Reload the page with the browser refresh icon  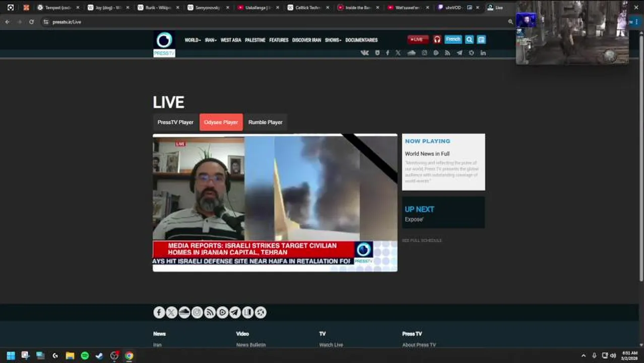[x=31, y=22]
